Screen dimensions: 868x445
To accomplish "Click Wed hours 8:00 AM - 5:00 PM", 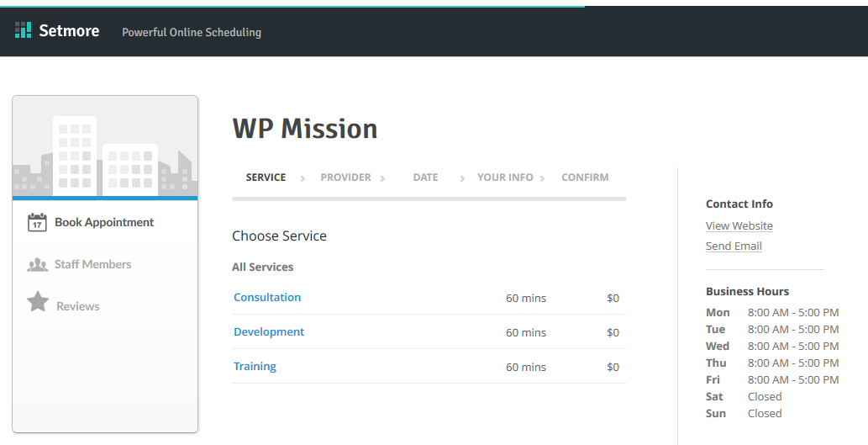I will 793,347.
